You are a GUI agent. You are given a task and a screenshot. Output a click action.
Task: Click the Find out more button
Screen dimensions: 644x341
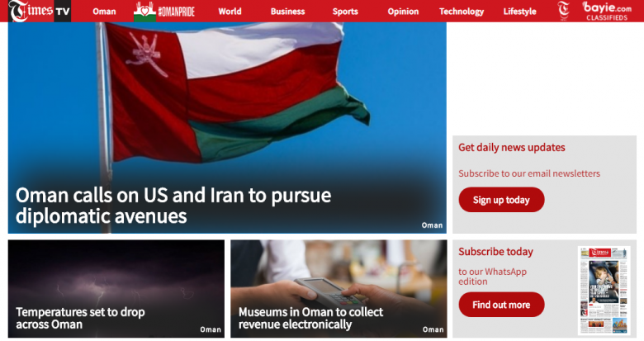(x=501, y=305)
